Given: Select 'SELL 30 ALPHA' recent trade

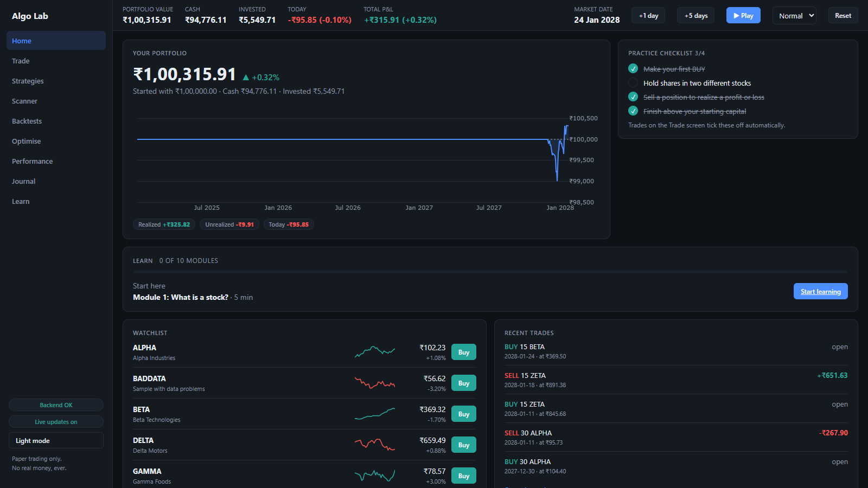Looking at the screenshot, I should [x=676, y=437].
